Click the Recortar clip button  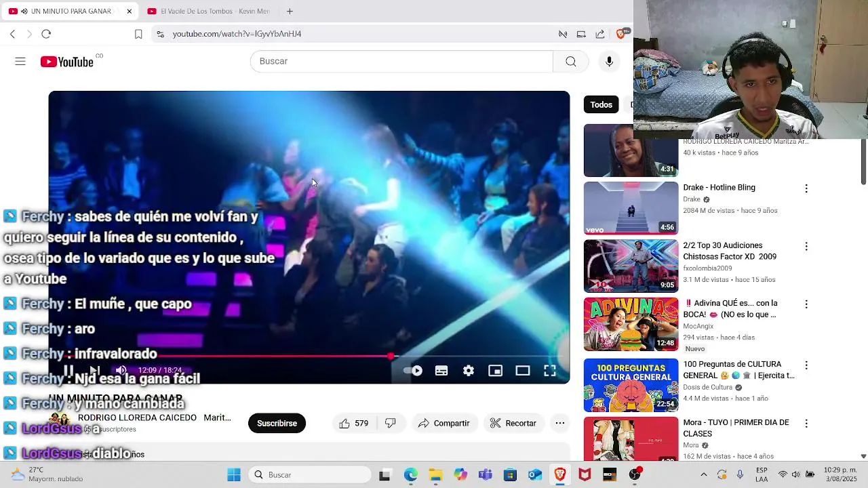click(x=513, y=424)
